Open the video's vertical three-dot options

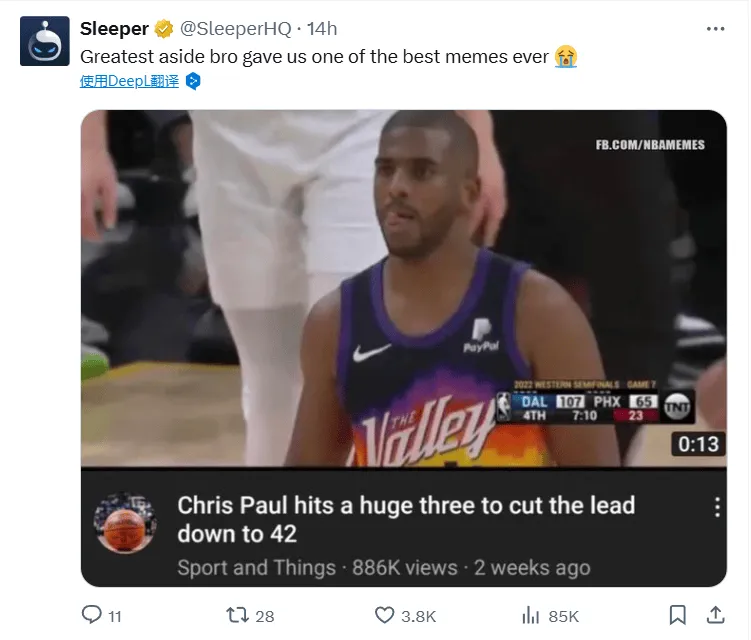716,508
